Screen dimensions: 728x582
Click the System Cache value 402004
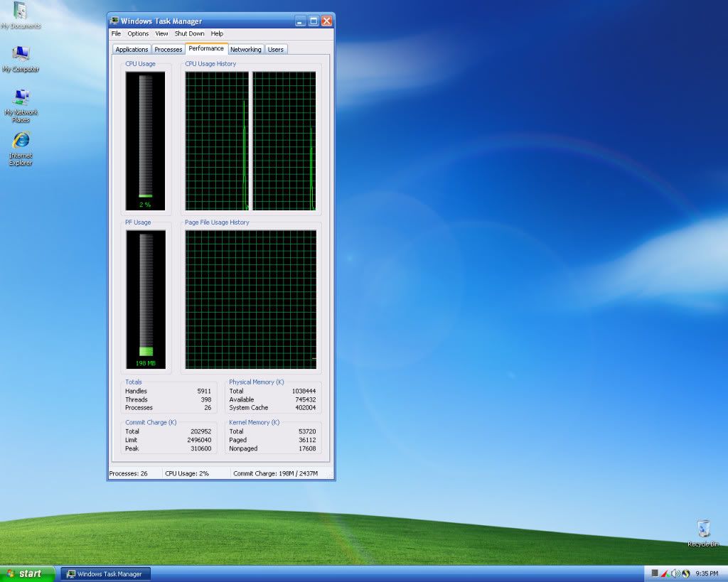click(x=306, y=408)
